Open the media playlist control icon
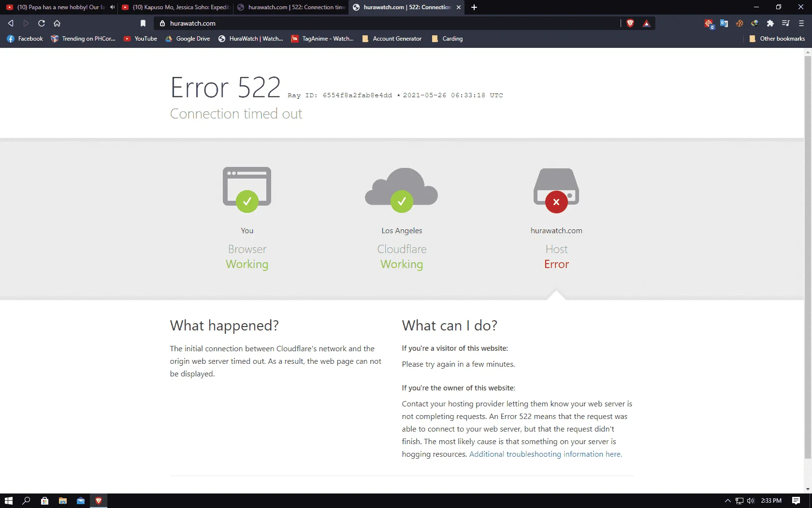This screenshot has width=812, height=508. point(786,23)
